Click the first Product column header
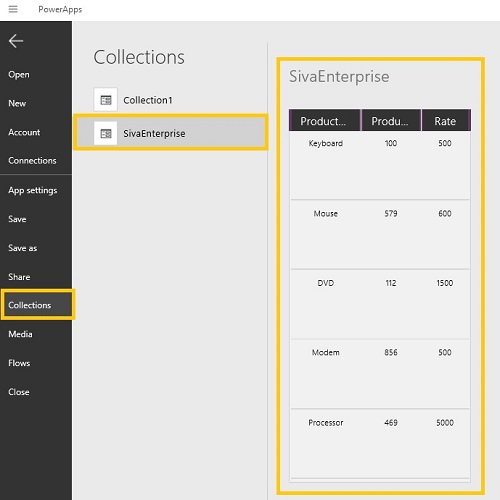Viewport: 500px width, 500px height. 324,121
